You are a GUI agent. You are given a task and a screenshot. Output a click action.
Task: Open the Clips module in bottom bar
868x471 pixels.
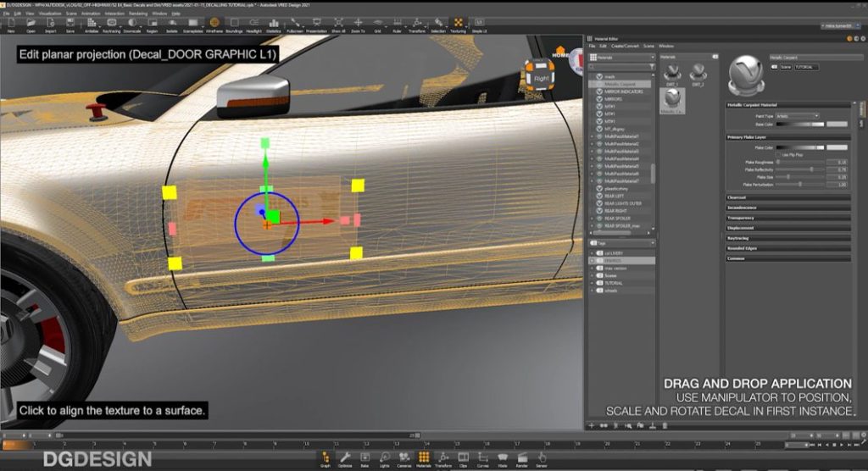click(x=464, y=459)
